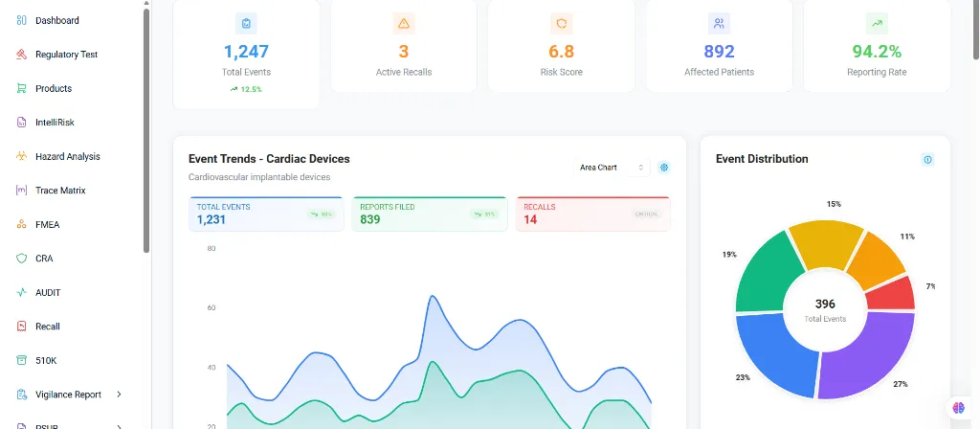Click the Total Events clipboard icon
This screenshot has width=980, height=429.
pyautogui.click(x=246, y=24)
